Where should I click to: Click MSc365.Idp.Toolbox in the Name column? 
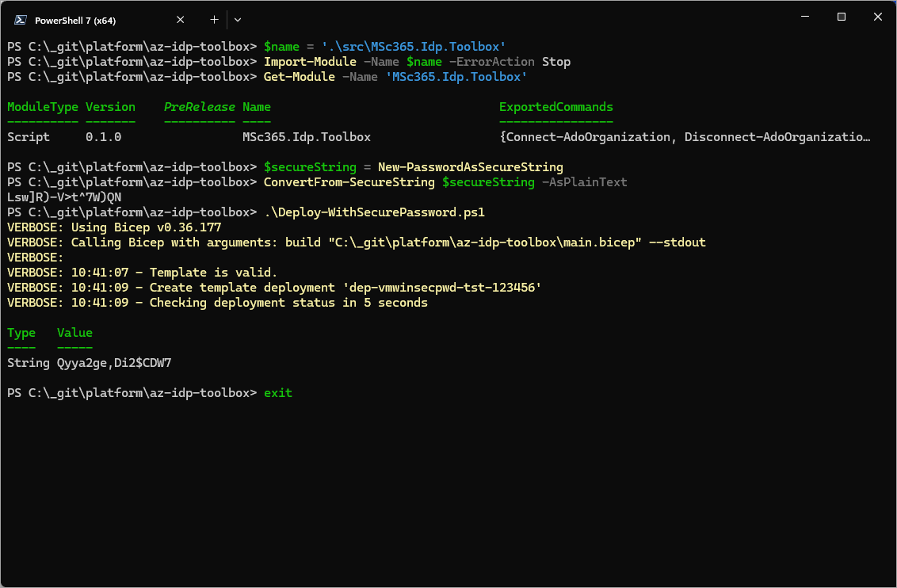click(306, 137)
